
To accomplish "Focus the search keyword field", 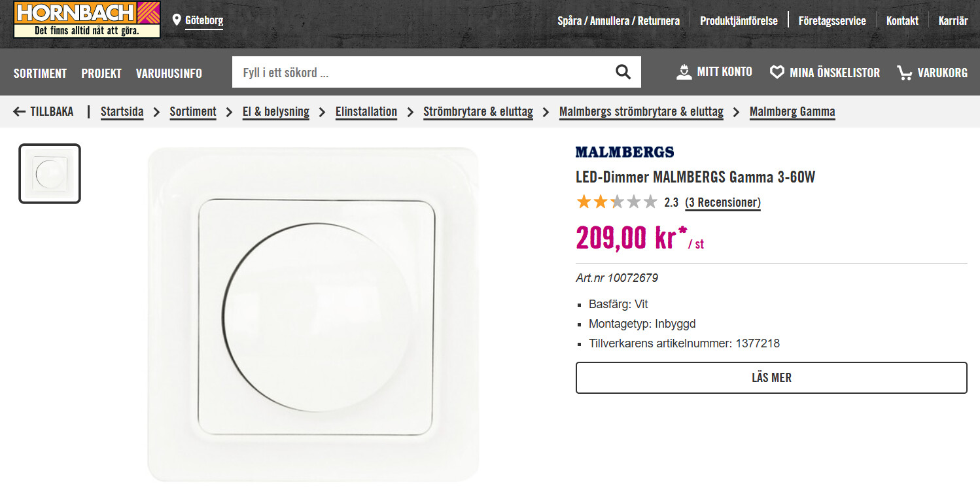I will (422, 72).
